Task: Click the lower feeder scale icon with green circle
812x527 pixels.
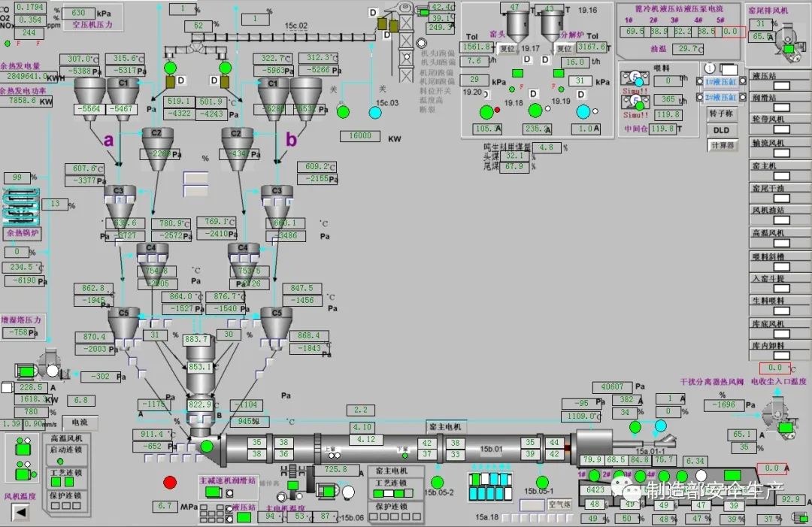Action: [635, 102]
